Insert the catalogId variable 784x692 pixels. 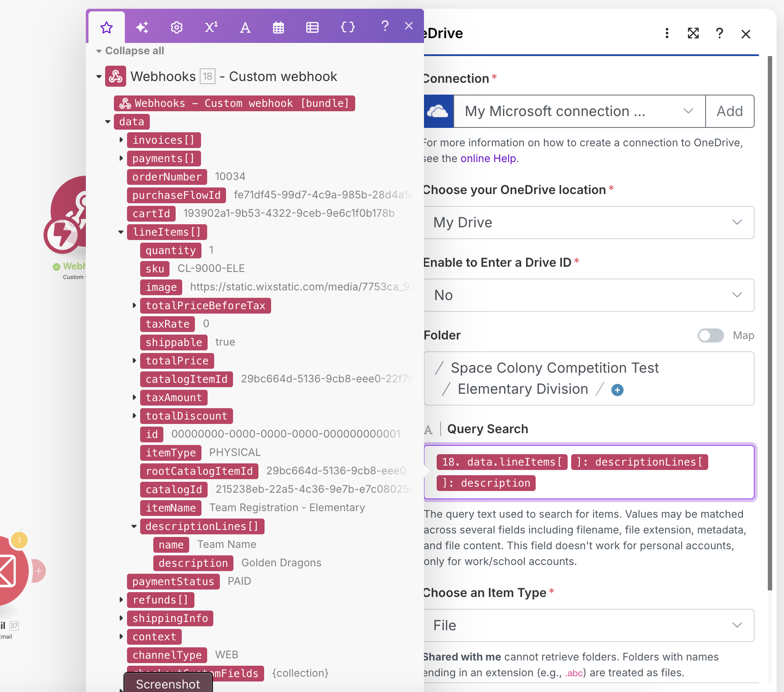click(174, 490)
